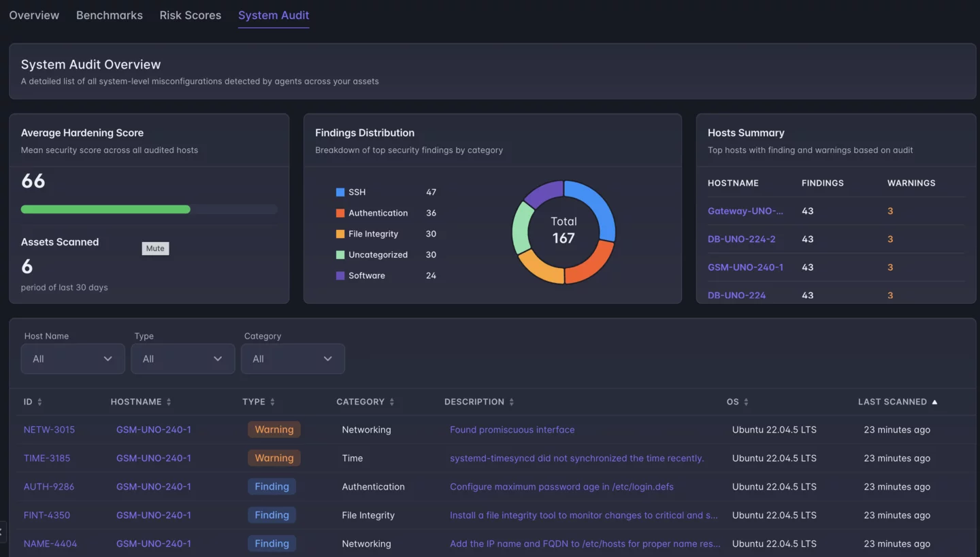980x557 pixels.
Task: Click hostname in the NAME-4404 row
Action: tap(154, 544)
